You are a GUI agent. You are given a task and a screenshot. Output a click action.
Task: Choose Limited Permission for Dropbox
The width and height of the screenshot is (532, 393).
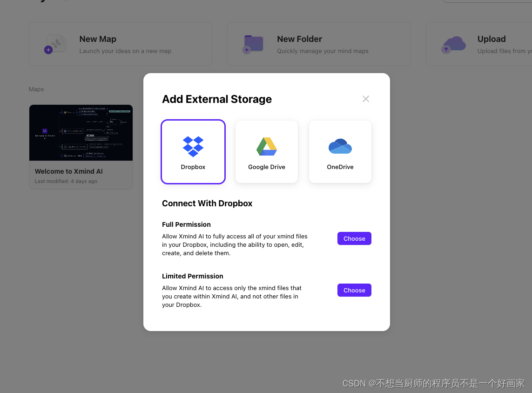(x=354, y=290)
